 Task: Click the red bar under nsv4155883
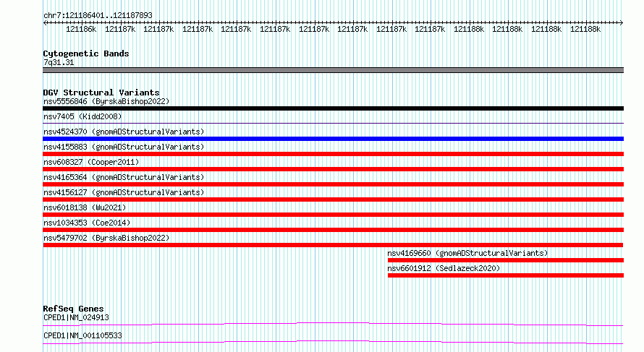pos(333,154)
